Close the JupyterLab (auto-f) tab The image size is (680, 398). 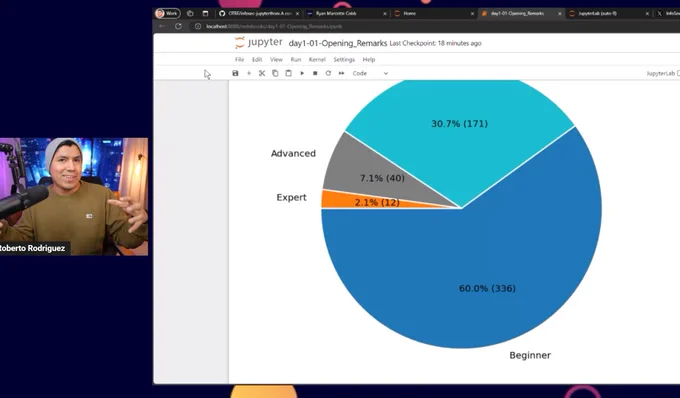click(647, 14)
